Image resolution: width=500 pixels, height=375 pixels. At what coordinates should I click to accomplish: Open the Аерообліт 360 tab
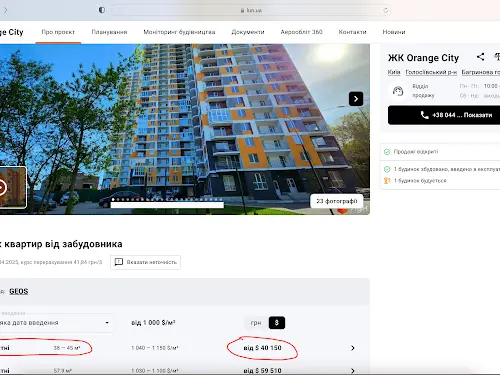(x=301, y=32)
